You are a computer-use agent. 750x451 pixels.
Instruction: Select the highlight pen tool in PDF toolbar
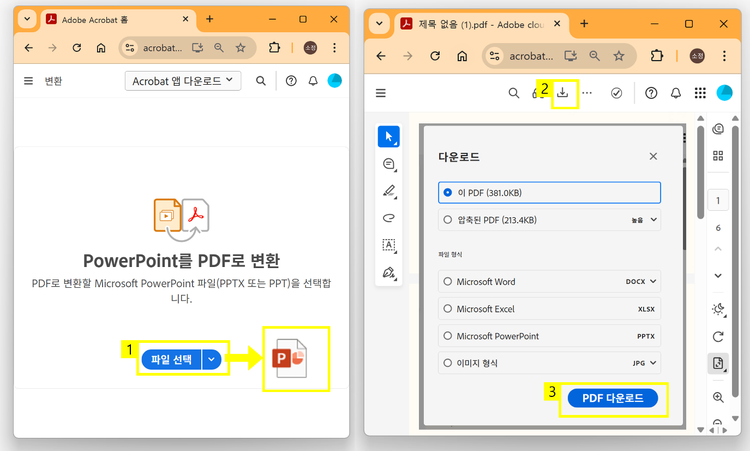point(389,191)
